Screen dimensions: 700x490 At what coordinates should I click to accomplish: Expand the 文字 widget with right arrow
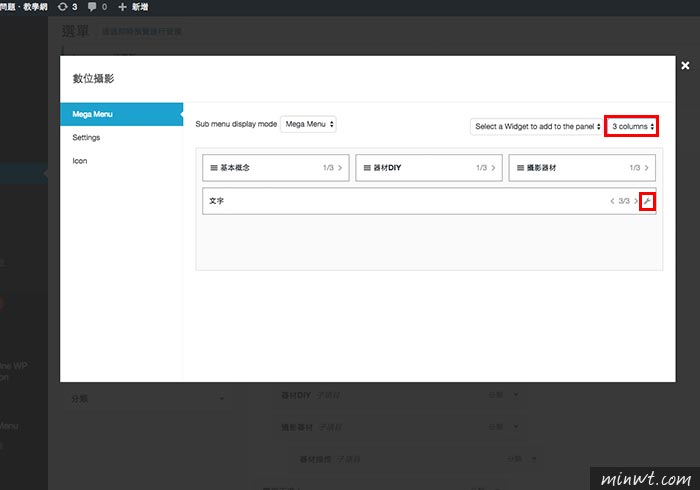[636, 201]
